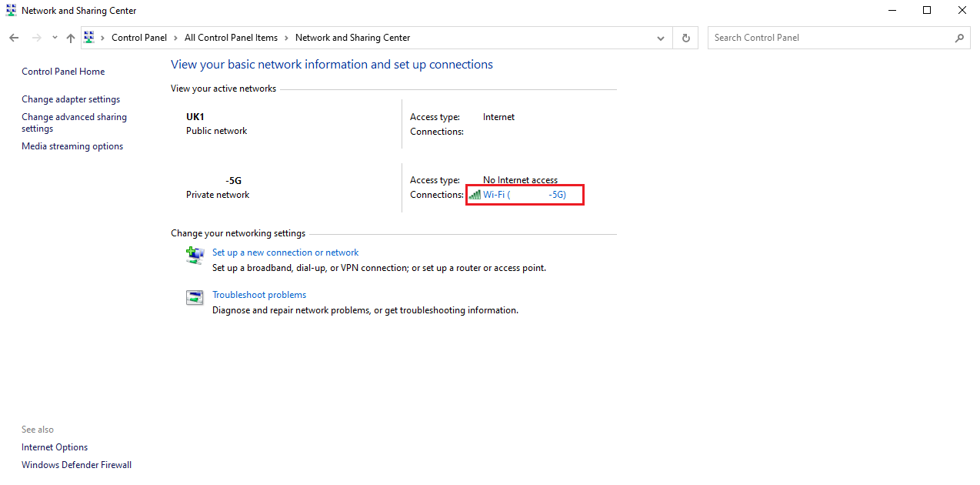Click the new connection setup icon
Viewport: 980px width, 485px height.
tap(195, 255)
